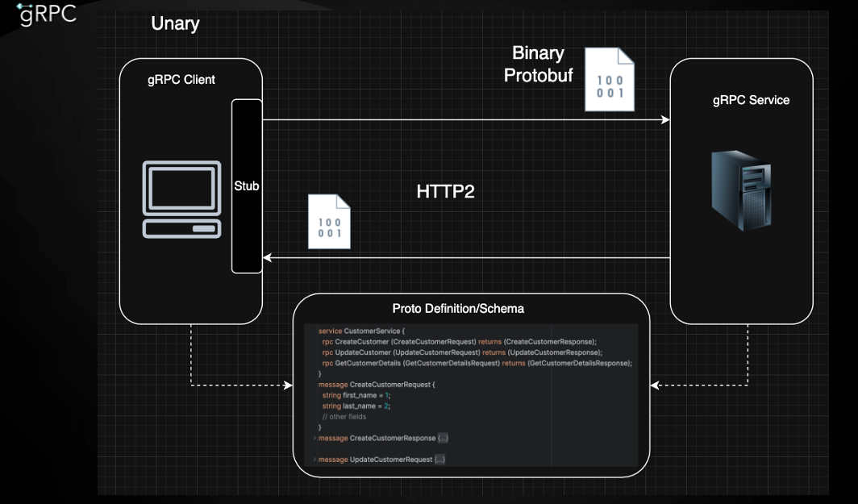Select the Proto Definition/Schema title
This screenshot has width=858, height=504.
point(458,309)
